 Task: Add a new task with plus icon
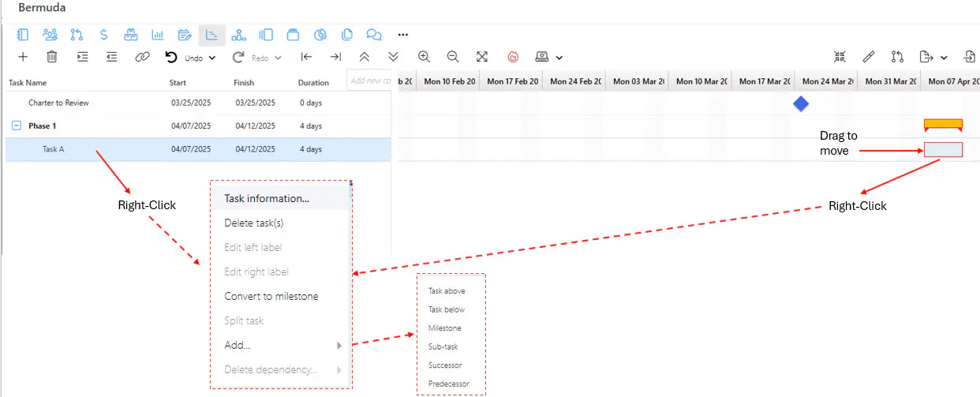(x=23, y=57)
